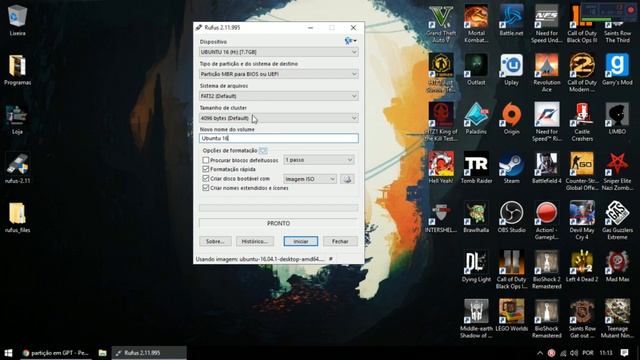Screen dimensions: 640x360
Task: Click the Sobre... button
Action: [216, 241]
